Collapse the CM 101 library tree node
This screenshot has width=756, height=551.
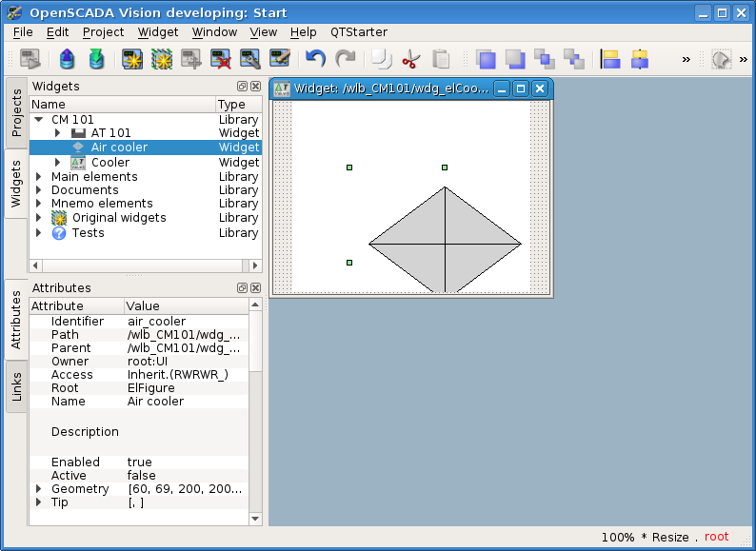tap(39, 120)
